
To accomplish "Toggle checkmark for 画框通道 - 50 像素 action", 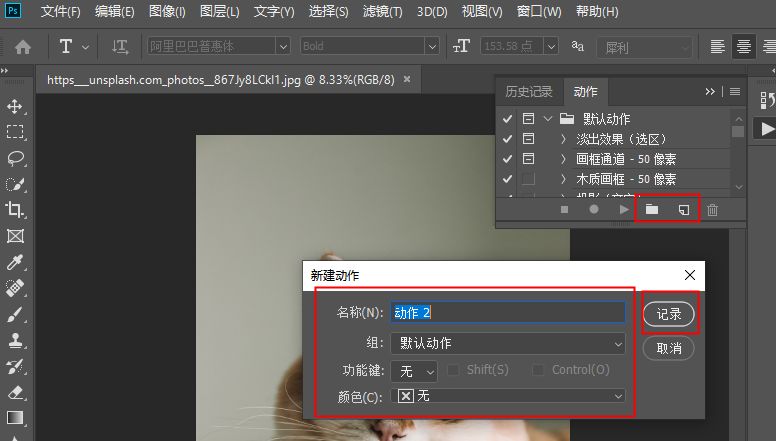I will point(507,159).
